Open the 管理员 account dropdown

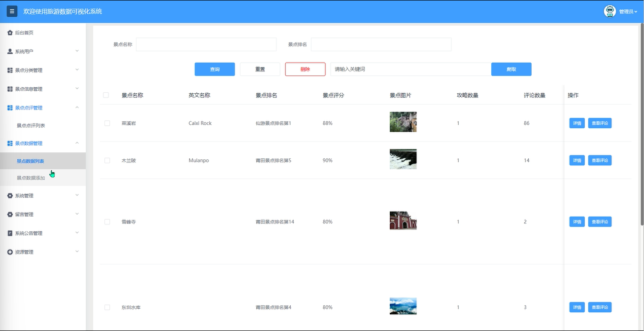[x=627, y=11]
